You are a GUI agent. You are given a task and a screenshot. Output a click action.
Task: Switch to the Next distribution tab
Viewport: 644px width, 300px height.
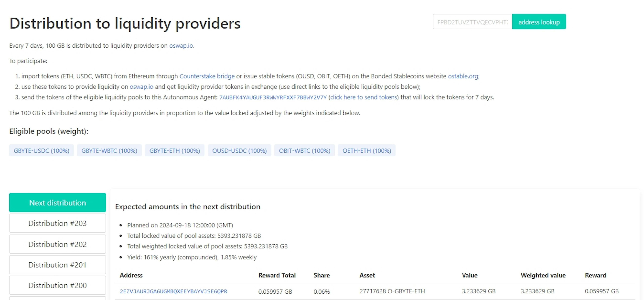tap(57, 203)
